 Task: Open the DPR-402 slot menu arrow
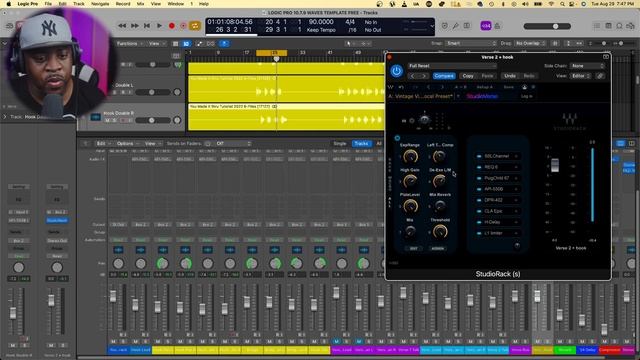[x=516, y=200]
